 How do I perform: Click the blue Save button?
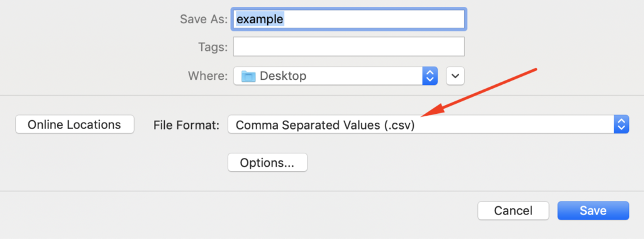593,211
